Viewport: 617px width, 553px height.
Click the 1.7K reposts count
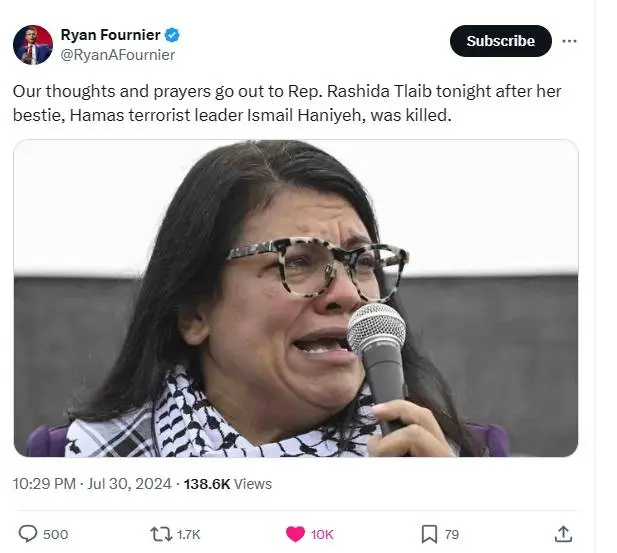188,534
